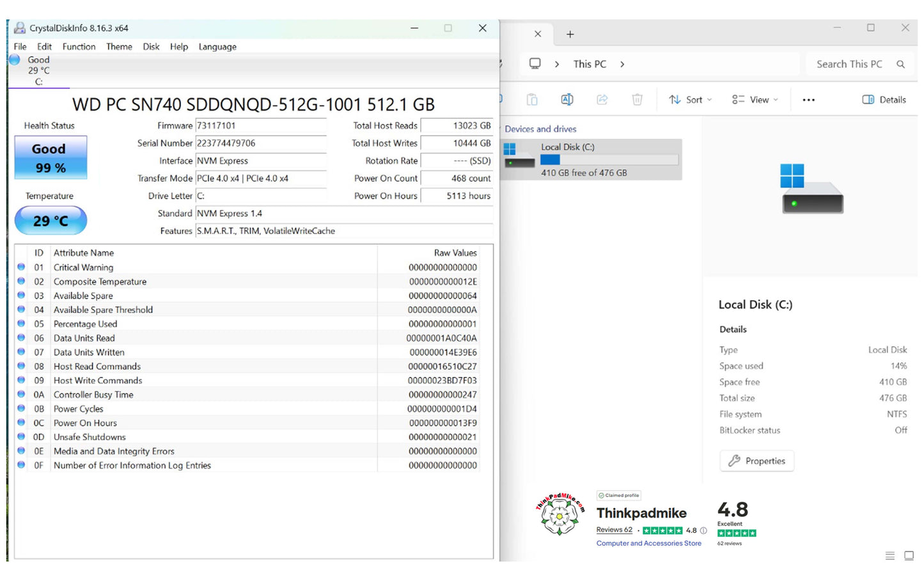Click the This PC monitor icon in address bar
This screenshot has height=581, width=924.
(x=535, y=64)
